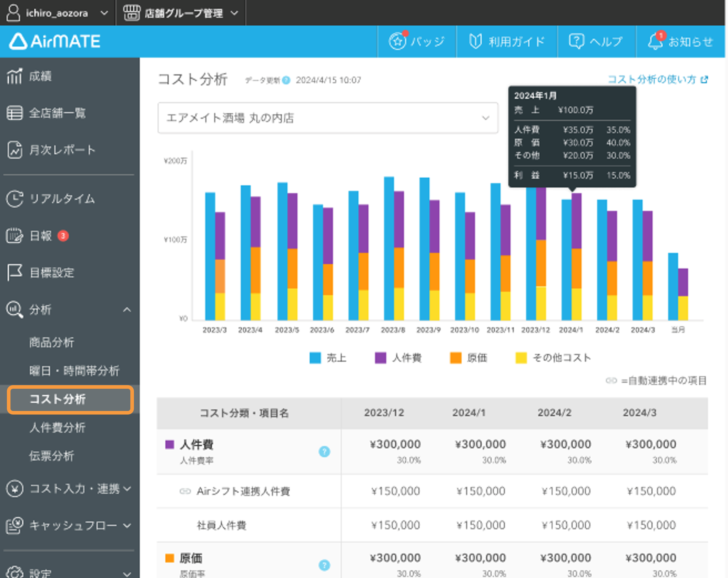The height and width of the screenshot is (578, 728).
Task: Click the AirMATE logo
Action: [55, 41]
